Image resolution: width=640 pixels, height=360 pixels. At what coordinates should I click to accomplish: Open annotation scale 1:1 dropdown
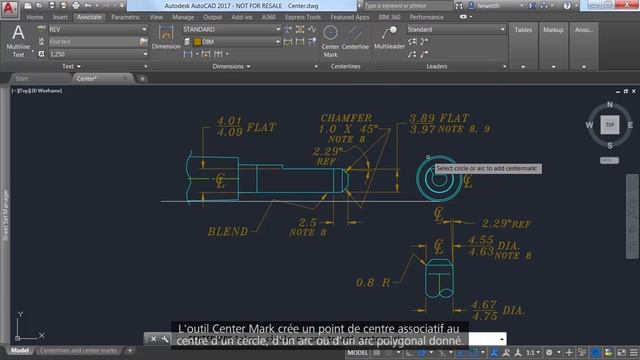(533, 353)
